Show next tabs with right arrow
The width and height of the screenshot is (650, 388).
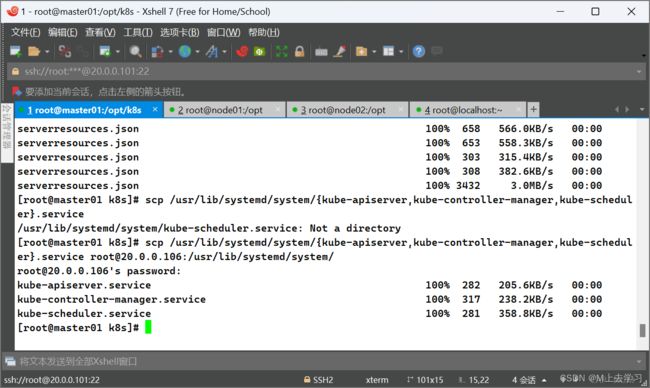click(x=627, y=109)
